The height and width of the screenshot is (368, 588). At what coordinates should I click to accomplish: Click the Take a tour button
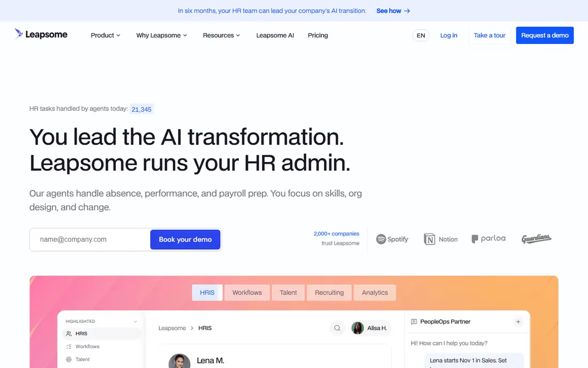[489, 35]
